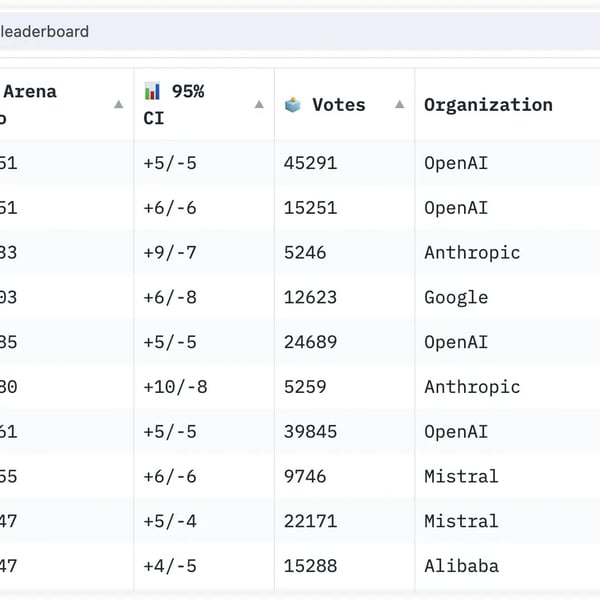Click the +10/-8 confidence interval cell
This screenshot has height=600, width=600.
pyautogui.click(x=175, y=387)
